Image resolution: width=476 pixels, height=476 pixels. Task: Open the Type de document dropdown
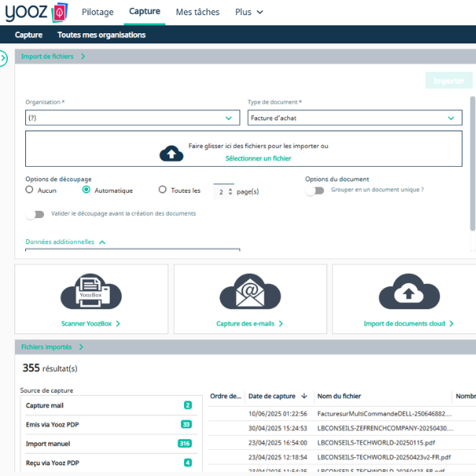coord(355,118)
